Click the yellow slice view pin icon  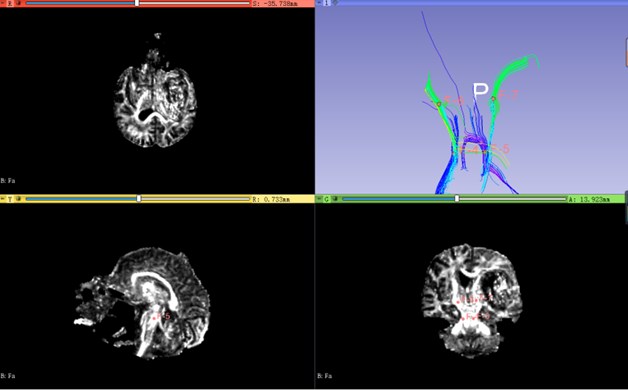click(3, 199)
